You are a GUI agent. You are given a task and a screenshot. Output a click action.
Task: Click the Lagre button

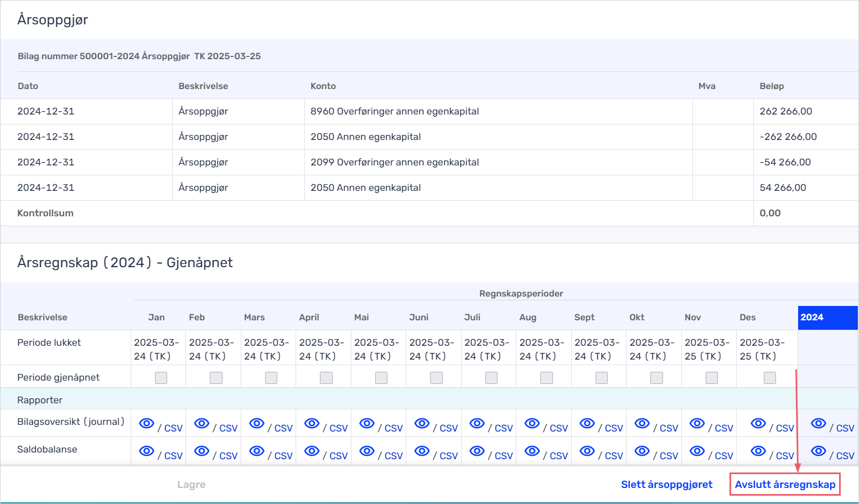click(x=191, y=485)
